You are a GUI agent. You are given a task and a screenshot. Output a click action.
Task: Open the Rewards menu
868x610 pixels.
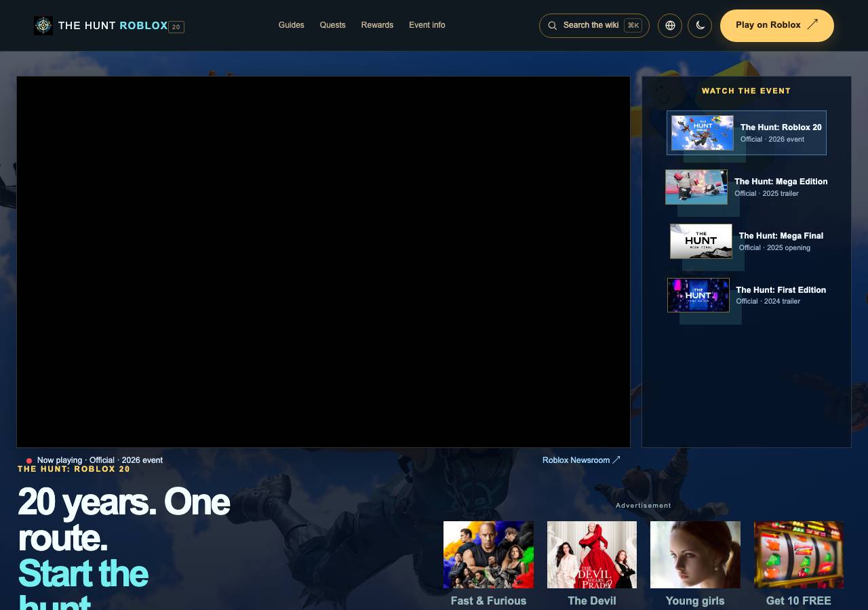(x=377, y=25)
